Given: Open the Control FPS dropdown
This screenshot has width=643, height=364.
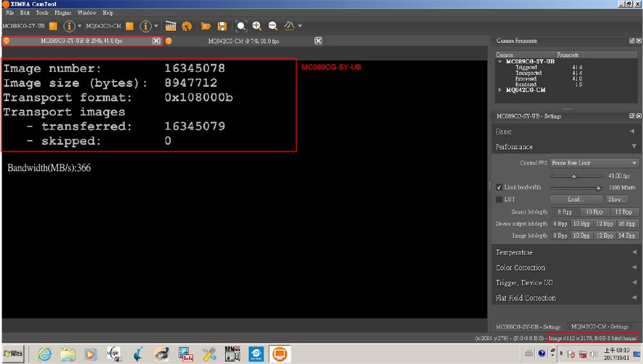Looking at the screenshot, I should pos(594,163).
